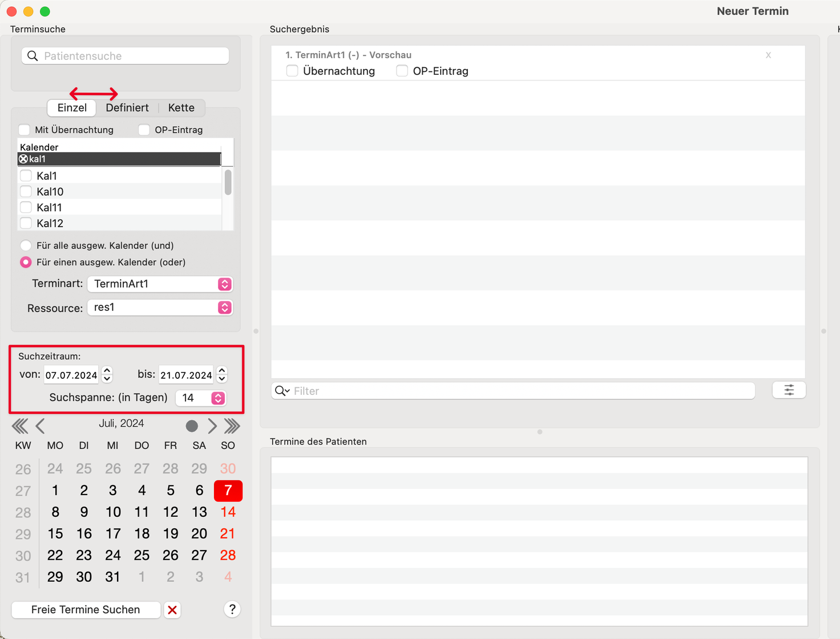Screen dimensions: 840x639
Task: Check the Kal12 calendar box
Action: click(26, 223)
